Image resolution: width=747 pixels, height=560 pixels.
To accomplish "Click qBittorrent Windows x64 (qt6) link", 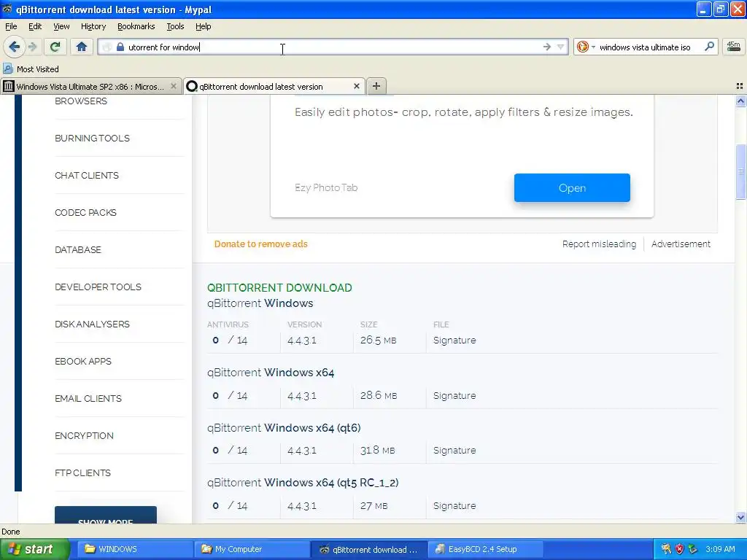I will (x=284, y=427).
